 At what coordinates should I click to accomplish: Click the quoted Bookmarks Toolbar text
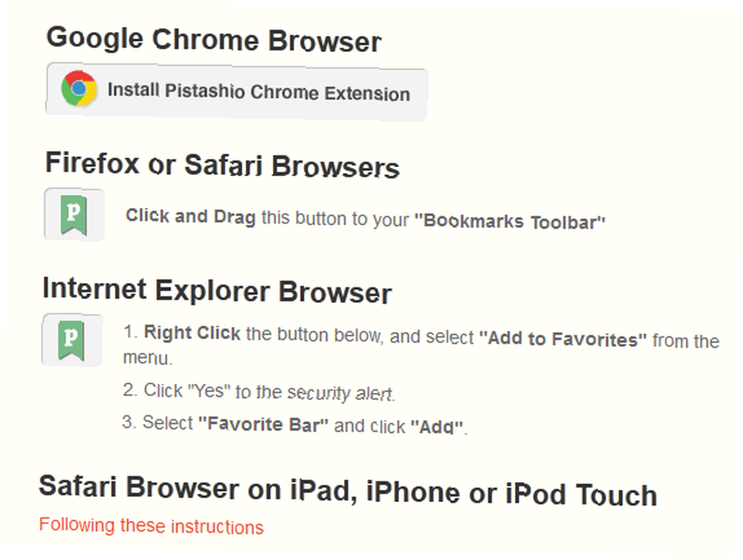510,222
